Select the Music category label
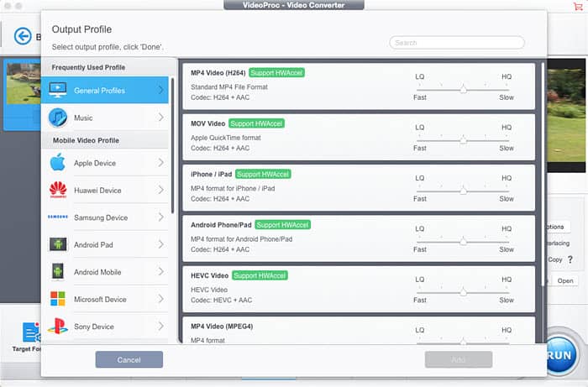588x387 pixels. click(83, 118)
